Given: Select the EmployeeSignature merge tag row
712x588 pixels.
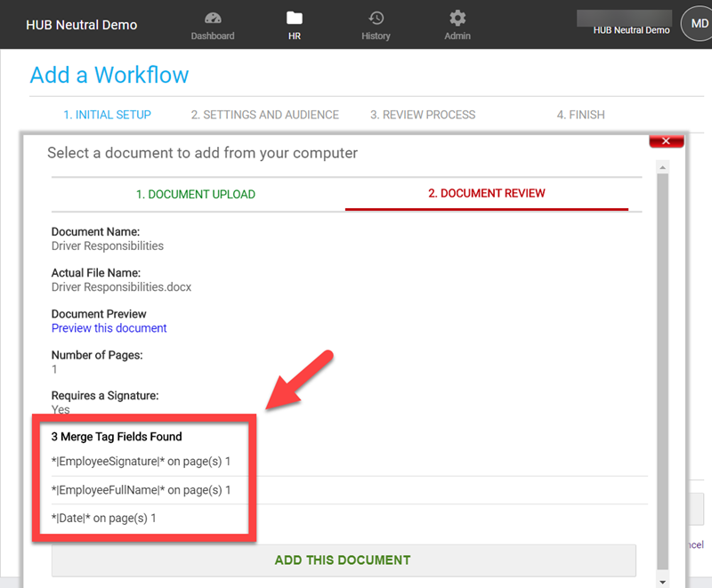Looking at the screenshot, I should coord(141,462).
